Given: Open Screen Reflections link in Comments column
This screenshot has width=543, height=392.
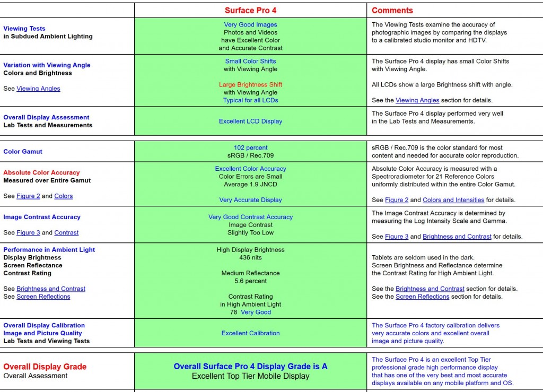Looking at the screenshot, I should (422, 297).
